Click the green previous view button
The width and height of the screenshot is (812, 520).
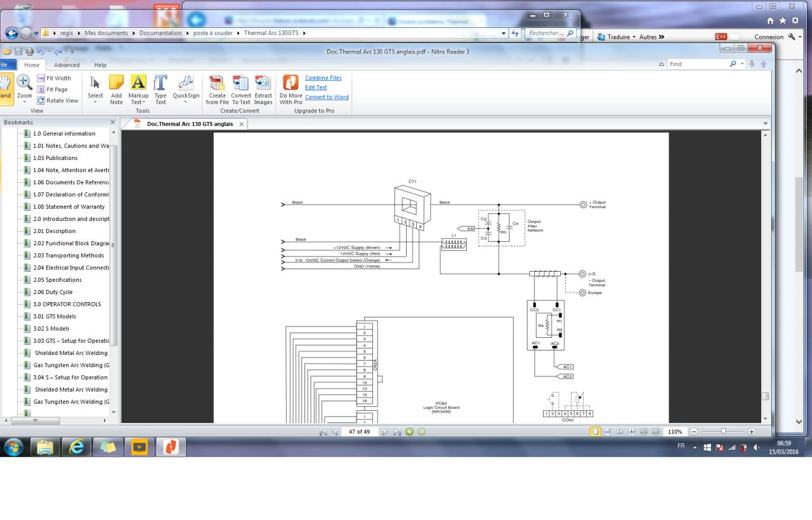point(409,432)
